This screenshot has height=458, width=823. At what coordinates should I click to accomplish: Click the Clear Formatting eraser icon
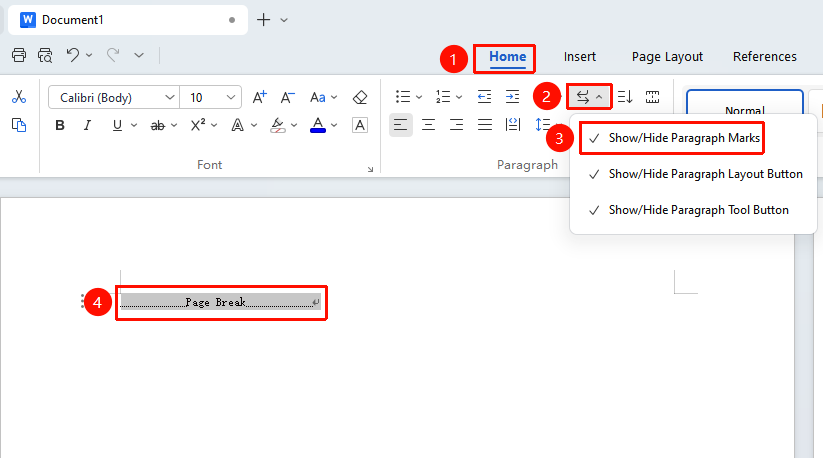360,97
